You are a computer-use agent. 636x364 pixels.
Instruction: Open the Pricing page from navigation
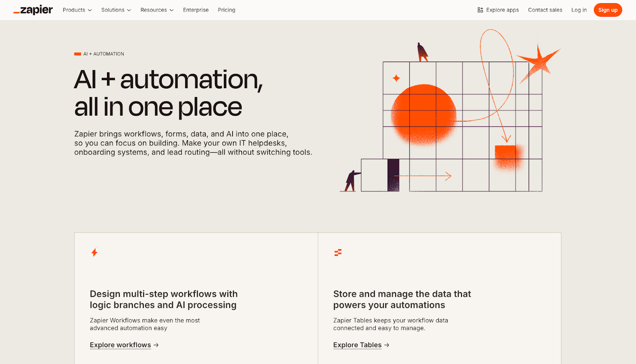(x=226, y=10)
